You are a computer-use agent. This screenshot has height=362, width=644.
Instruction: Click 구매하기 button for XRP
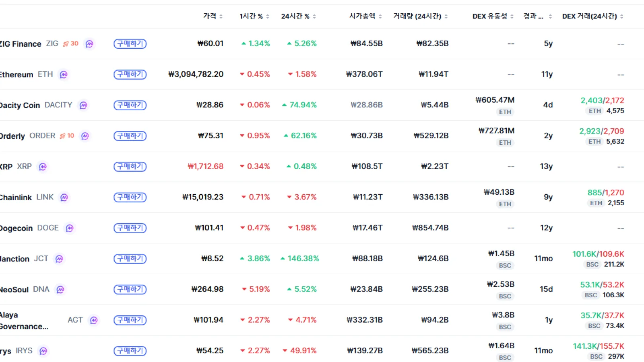coord(130,167)
